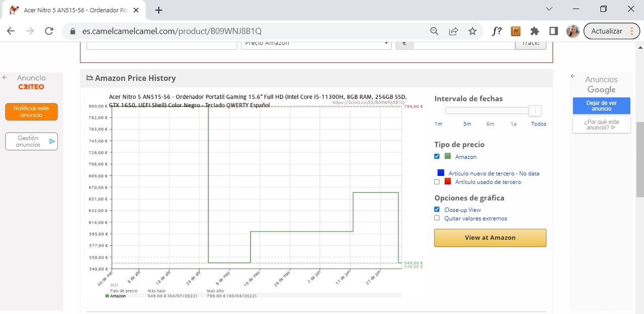Click View at Amazon button
Viewport: 644px width, 314px height.
[490, 238]
